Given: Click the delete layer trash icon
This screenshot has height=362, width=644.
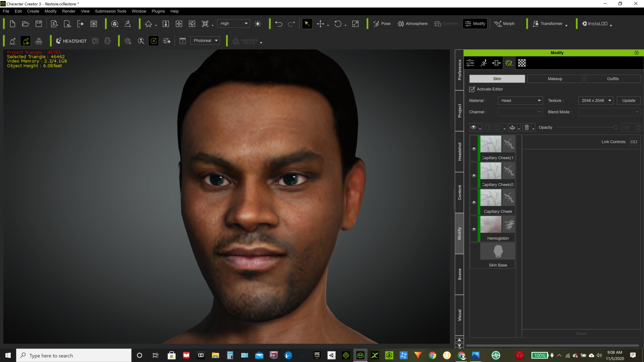Looking at the screenshot, I should [x=527, y=127].
